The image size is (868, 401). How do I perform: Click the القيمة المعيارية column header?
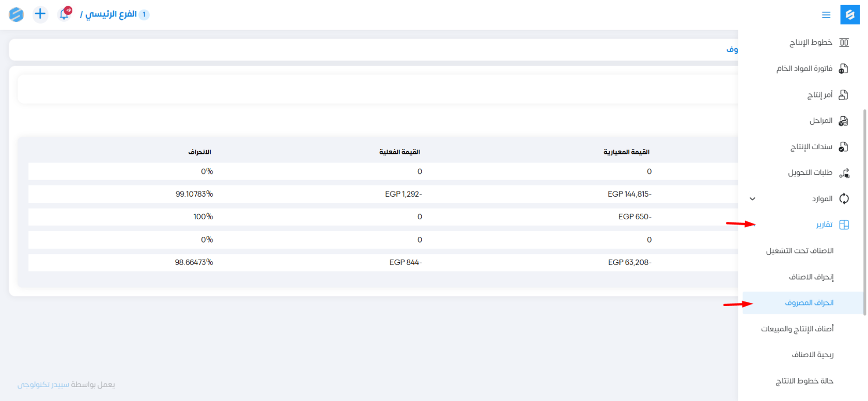(x=626, y=152)
